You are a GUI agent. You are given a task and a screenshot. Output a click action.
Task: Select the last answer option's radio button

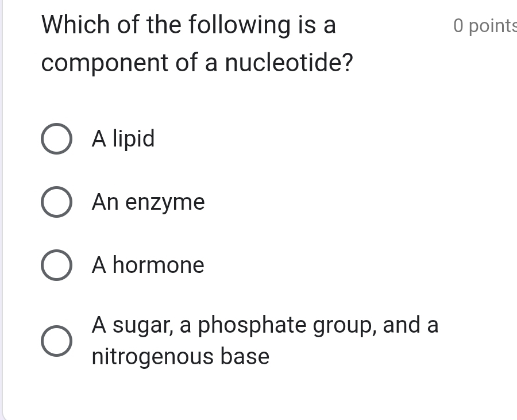[56, 341]
